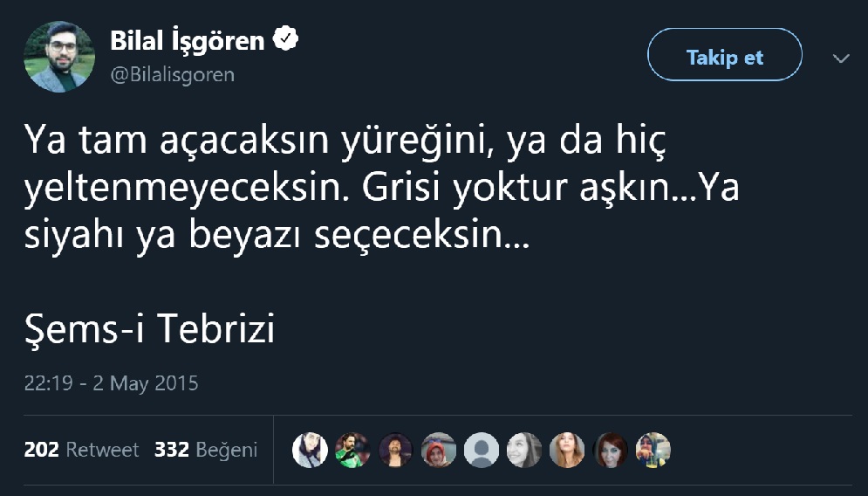
Task: Click the seventh liker avatar, long-haired blonde woman
Action: click(567, 450)
